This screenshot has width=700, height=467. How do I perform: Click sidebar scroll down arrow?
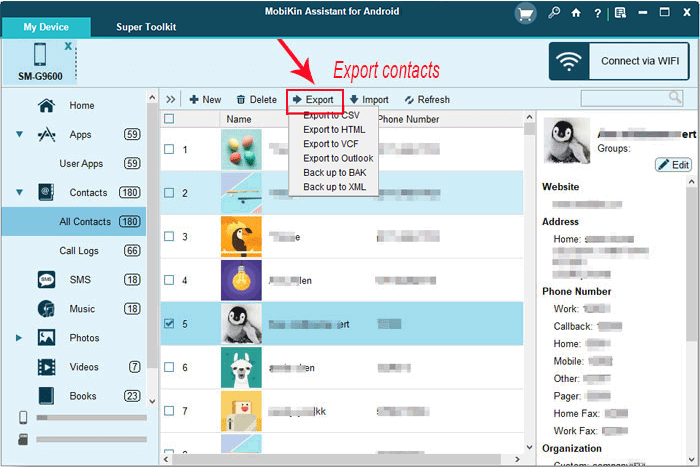pos(152,401)
